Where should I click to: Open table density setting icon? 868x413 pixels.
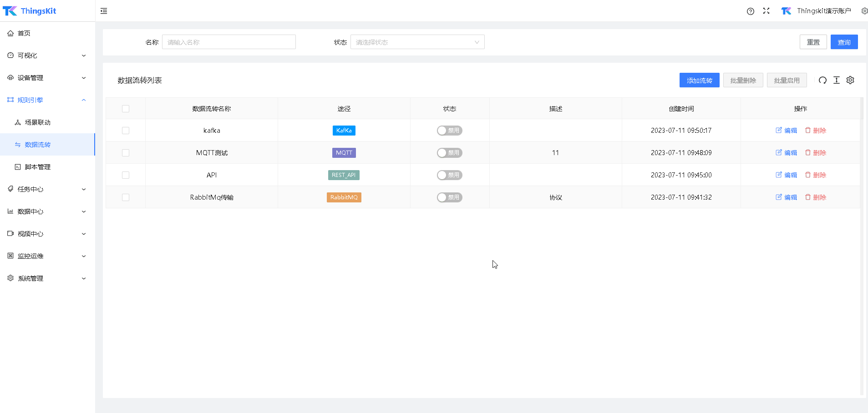[x=836, y=81]
